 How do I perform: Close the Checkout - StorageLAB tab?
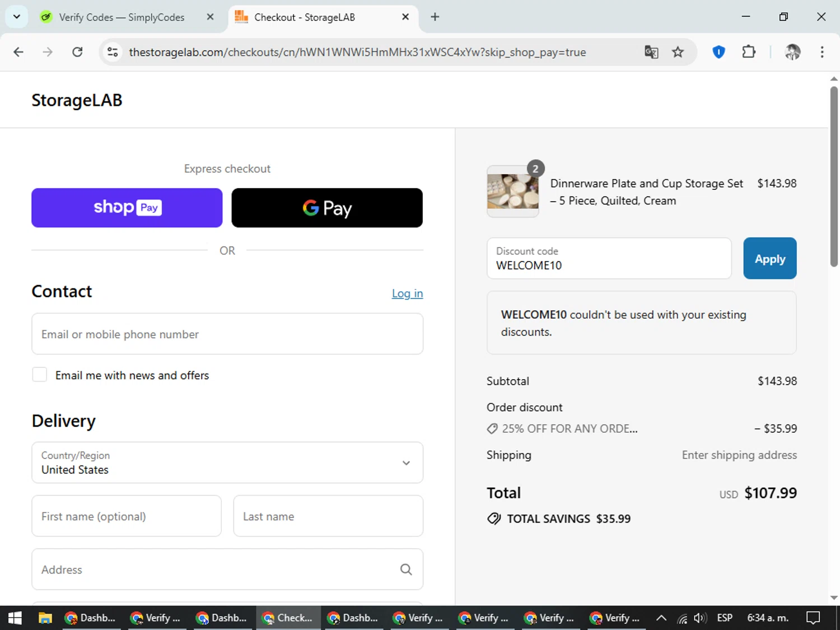(405, 17)
